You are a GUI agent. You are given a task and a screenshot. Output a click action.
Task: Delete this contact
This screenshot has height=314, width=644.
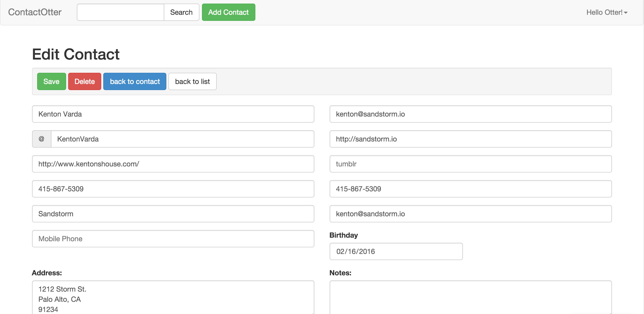tap(85, 81)
